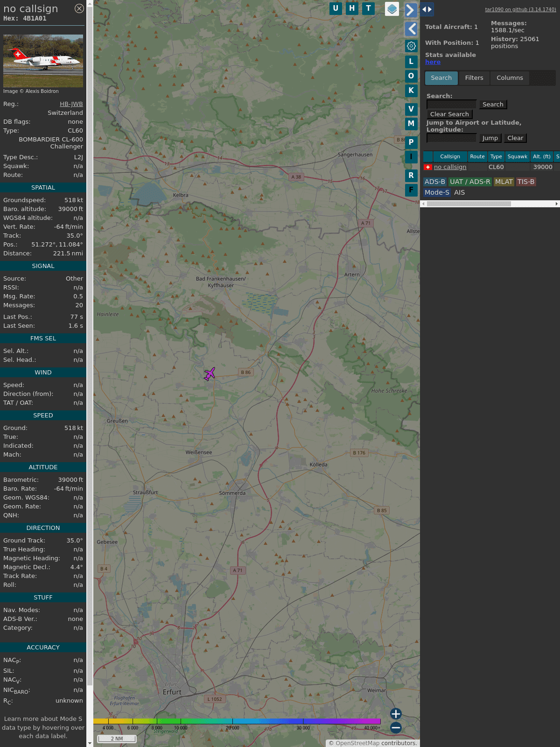Toggle ADS-B source legend
This screenshot has height=747, width=560.
coord(434,182)
